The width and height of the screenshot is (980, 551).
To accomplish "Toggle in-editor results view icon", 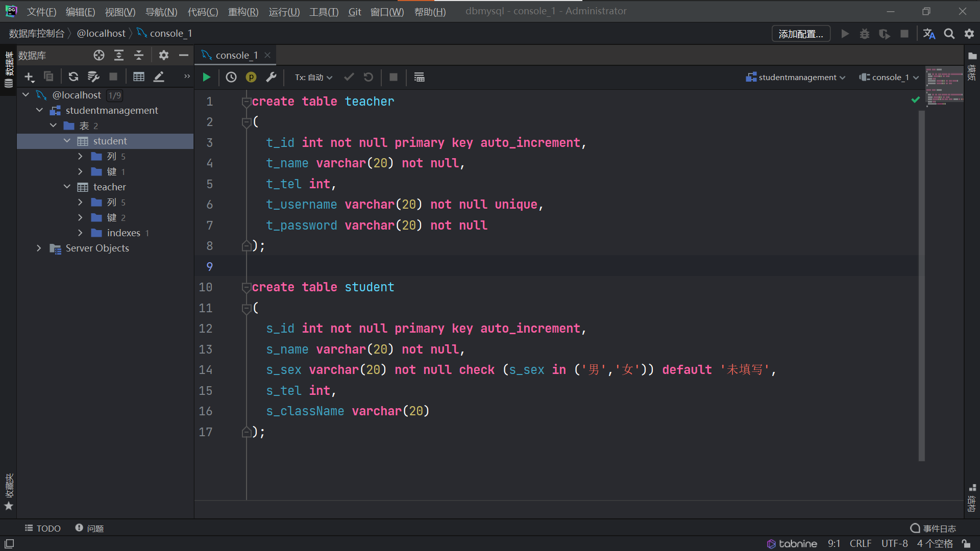I will coord(419,77).
